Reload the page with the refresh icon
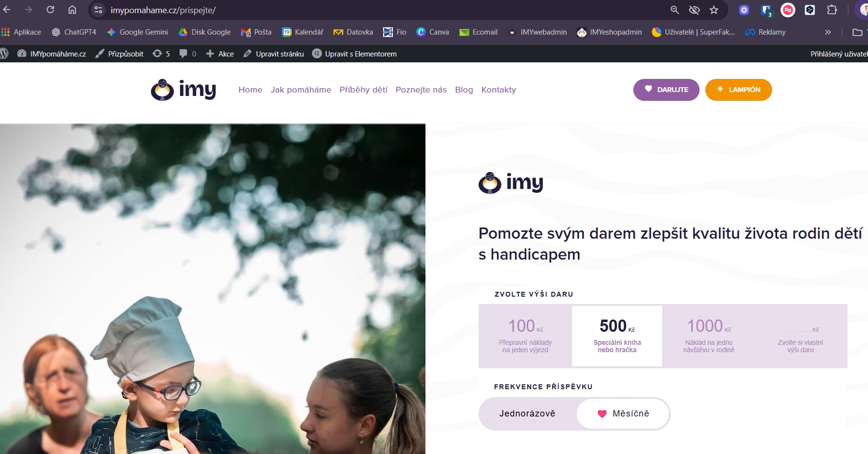868x454 pixels. pyautogui.click(x=50, y=10)
